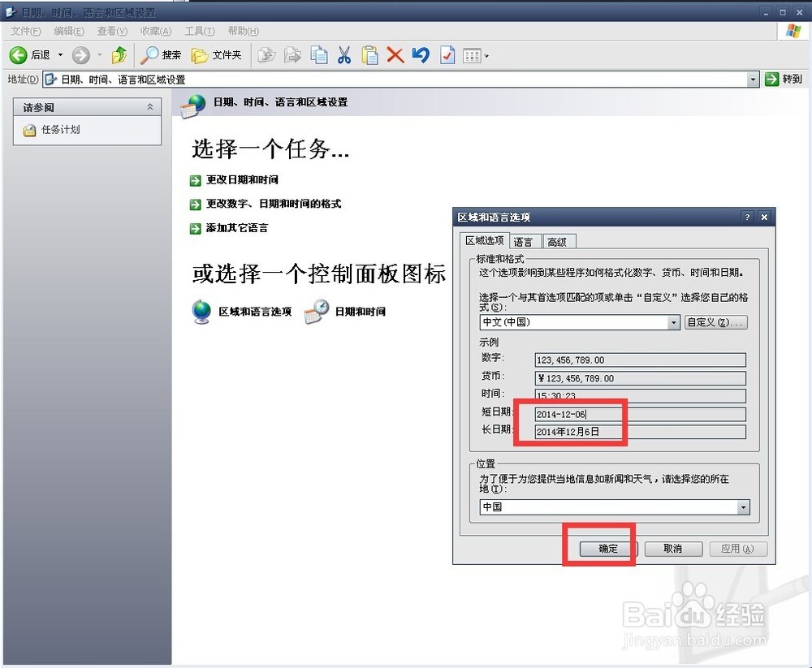The image size is (812, 668).
Task: Go up one folder level
Action: click(119, 55)
